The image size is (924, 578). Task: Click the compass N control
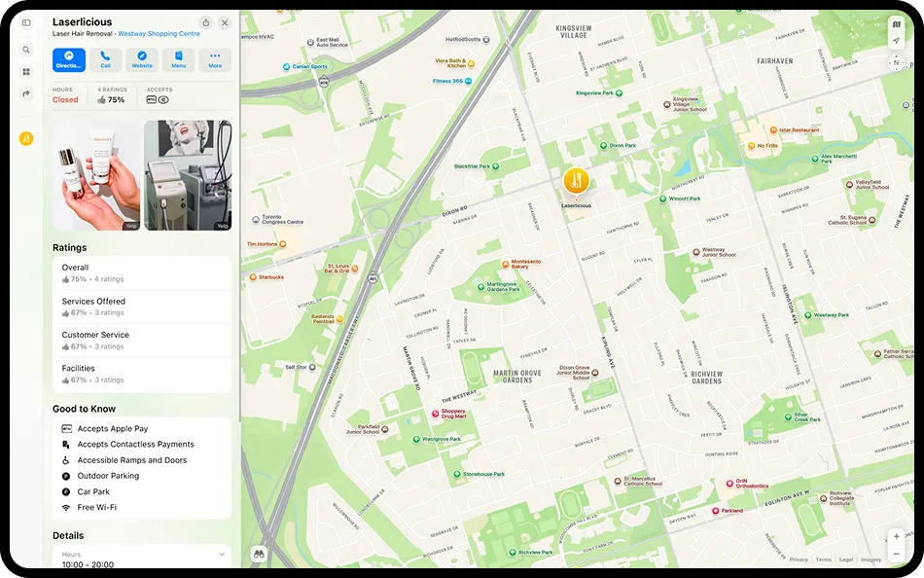[x=897, y=62]
